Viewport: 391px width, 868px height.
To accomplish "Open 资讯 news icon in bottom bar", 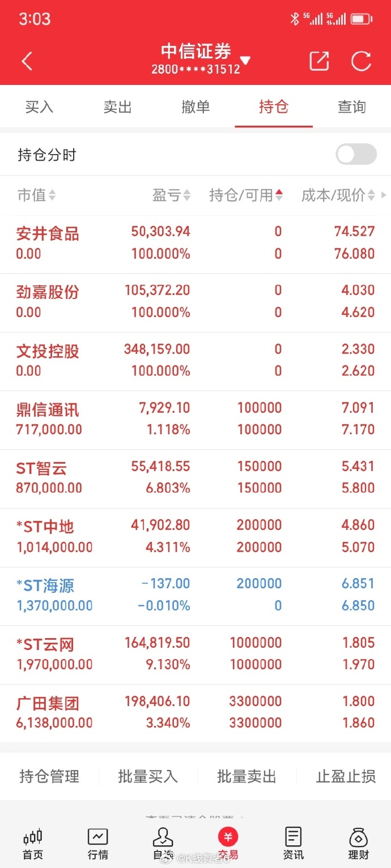I will (294, 837).
